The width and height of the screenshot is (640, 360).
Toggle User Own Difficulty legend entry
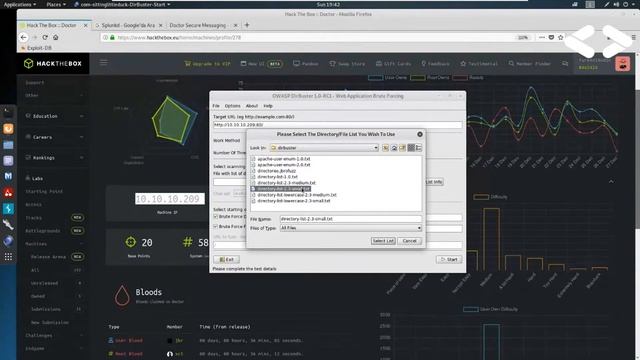490,309
